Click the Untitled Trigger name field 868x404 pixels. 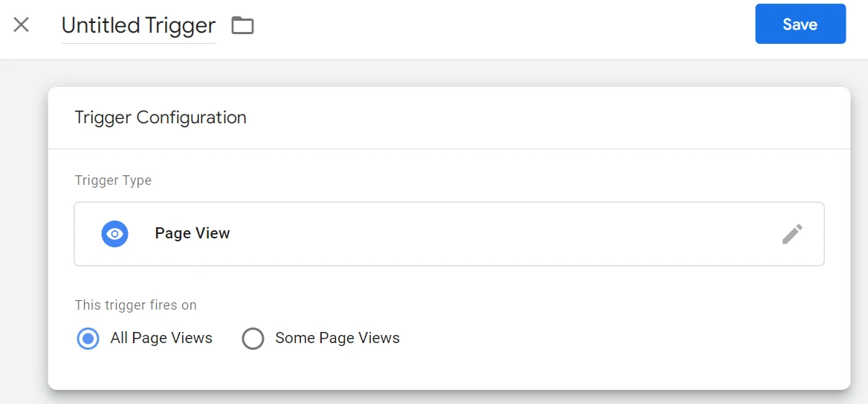[x=138, y=25]
